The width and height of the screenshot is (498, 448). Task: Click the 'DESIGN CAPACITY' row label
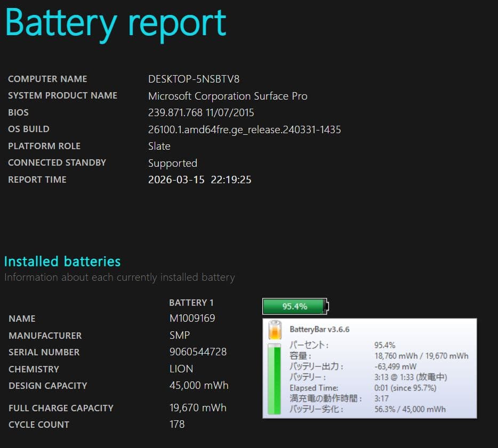(48, 386)
